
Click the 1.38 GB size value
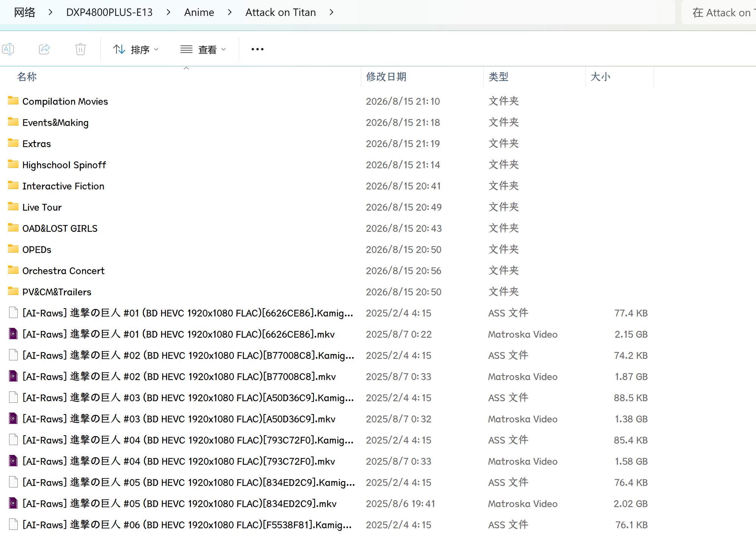631,419
